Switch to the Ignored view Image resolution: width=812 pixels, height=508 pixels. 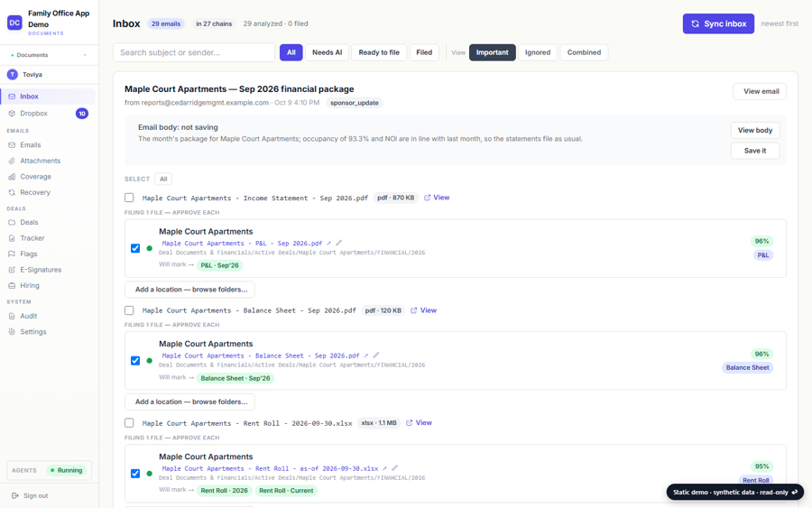(x=538, y=52)
